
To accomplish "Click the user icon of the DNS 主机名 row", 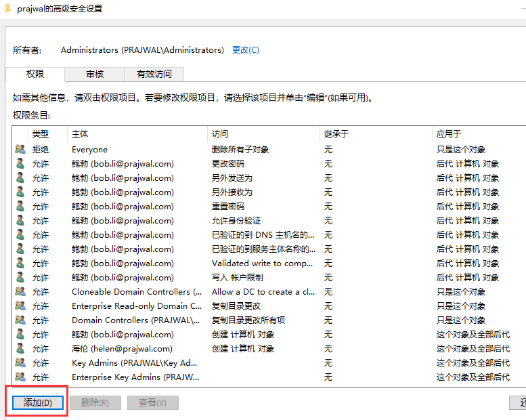I will 20,234.
